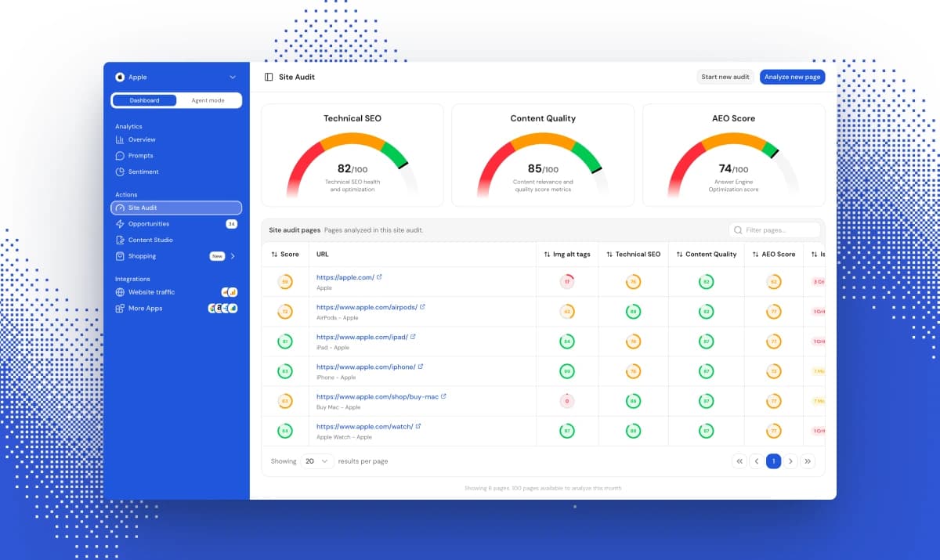Viewport: 940px width, 560px height.
Task: Click the Overview bar chart icon
Action: click(x=120, y=139)
